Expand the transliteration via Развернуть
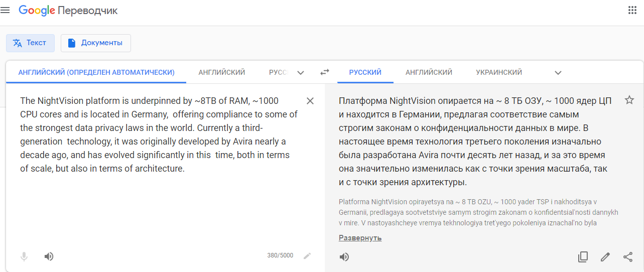Image resolution: width=644 pixels, height=272 pixels. 360,238
